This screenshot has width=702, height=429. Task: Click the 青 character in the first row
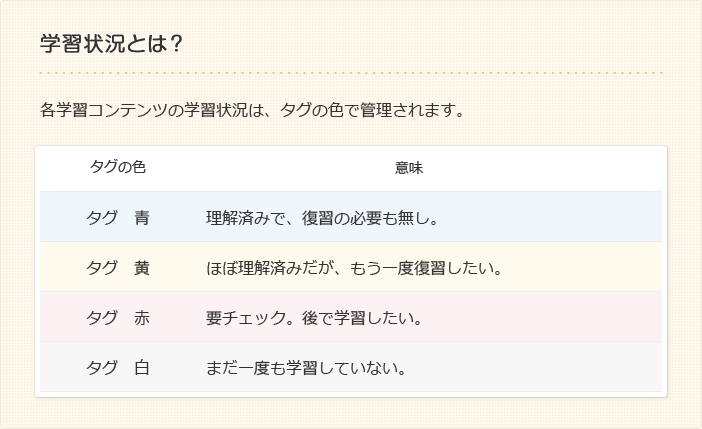[142, 218]
